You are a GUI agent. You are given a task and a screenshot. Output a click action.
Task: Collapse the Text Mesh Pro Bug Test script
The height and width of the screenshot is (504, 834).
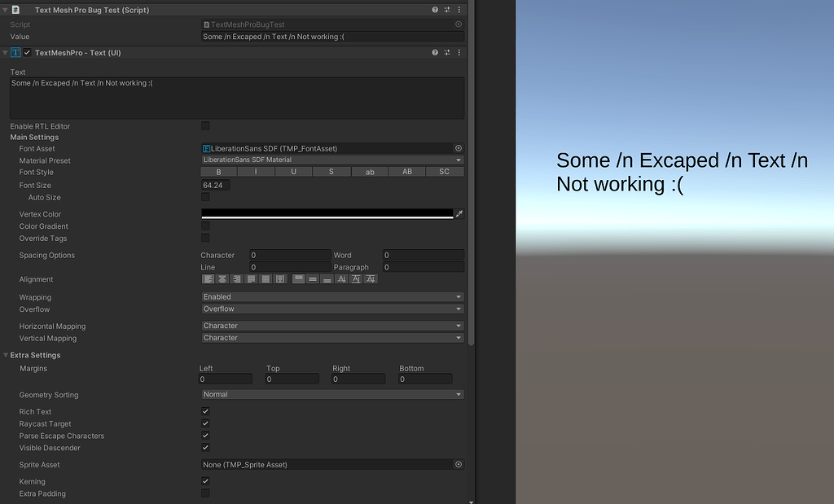6,9
